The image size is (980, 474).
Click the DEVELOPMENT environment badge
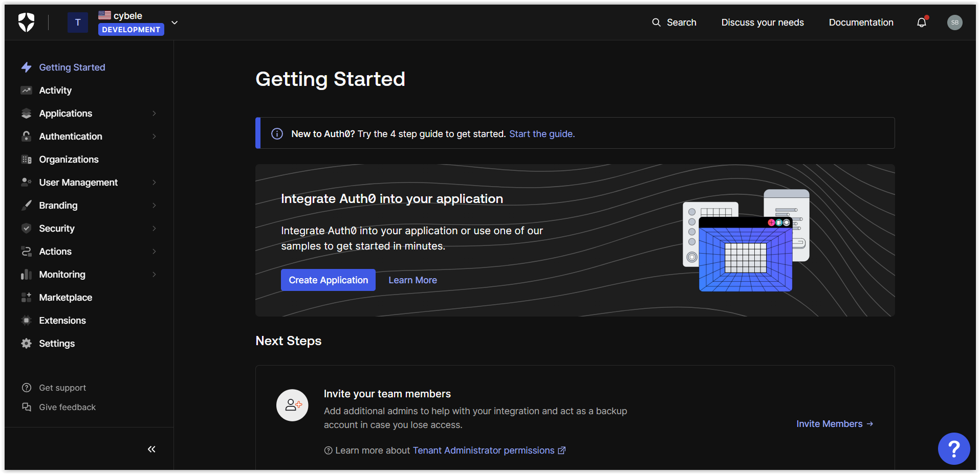pos(131,30)
